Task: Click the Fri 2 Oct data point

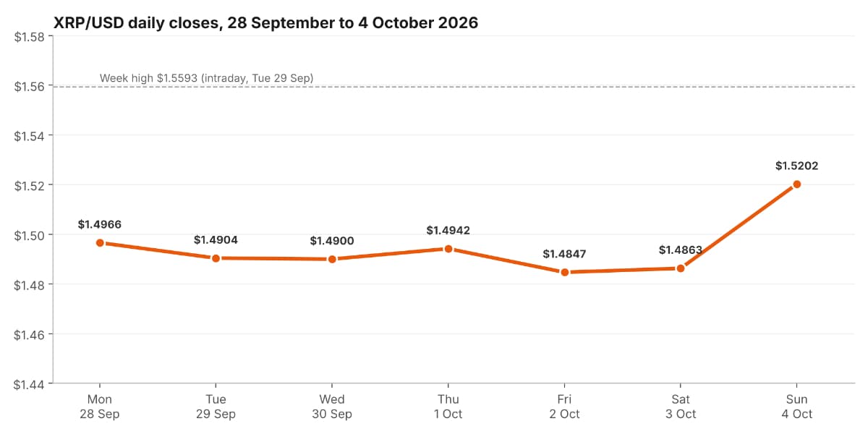Action: tap(564, 272)
